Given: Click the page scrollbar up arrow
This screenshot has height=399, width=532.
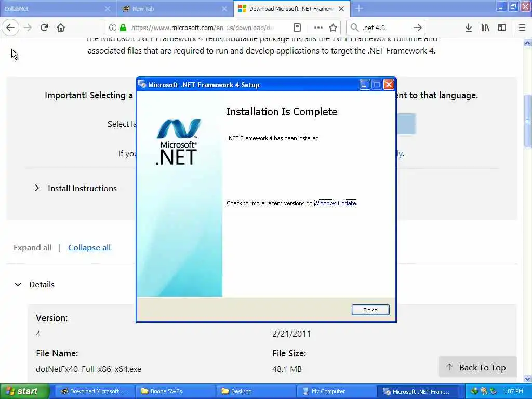Looking at the screenshot, I should click(x=528, y=43).
